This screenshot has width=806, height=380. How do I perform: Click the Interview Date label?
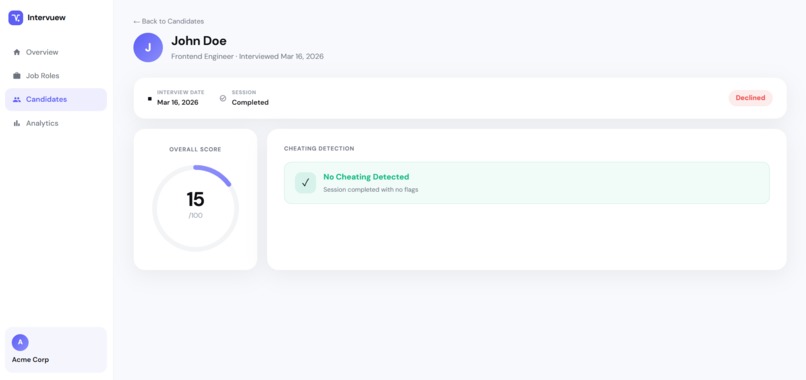click(x=181, y=93)
